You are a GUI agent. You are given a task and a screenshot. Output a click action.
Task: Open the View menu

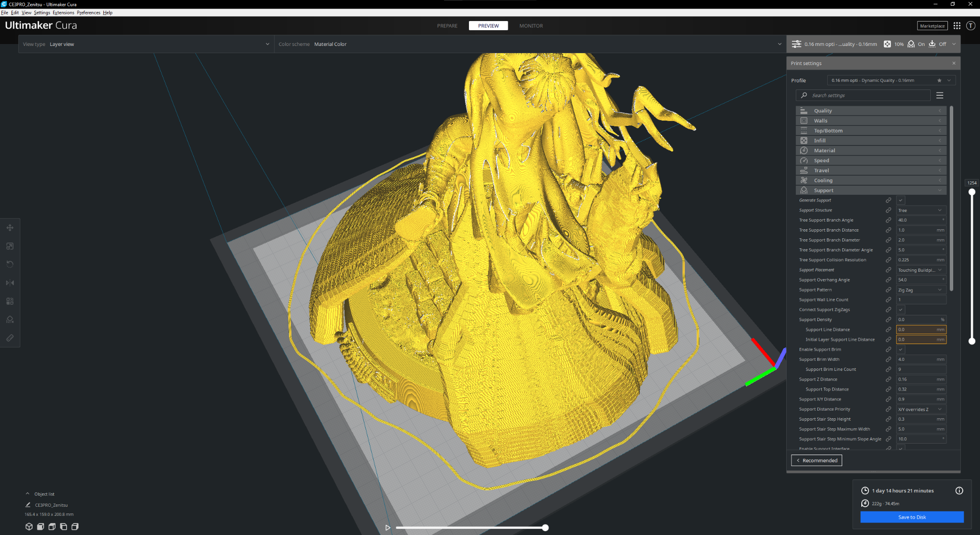pyautogui.click(x=26, y=12)
